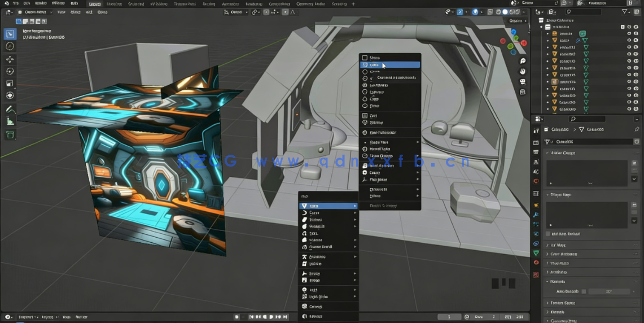Toggle show gizmos button in header
Screen dimensions: 644x323
[460, 12]
